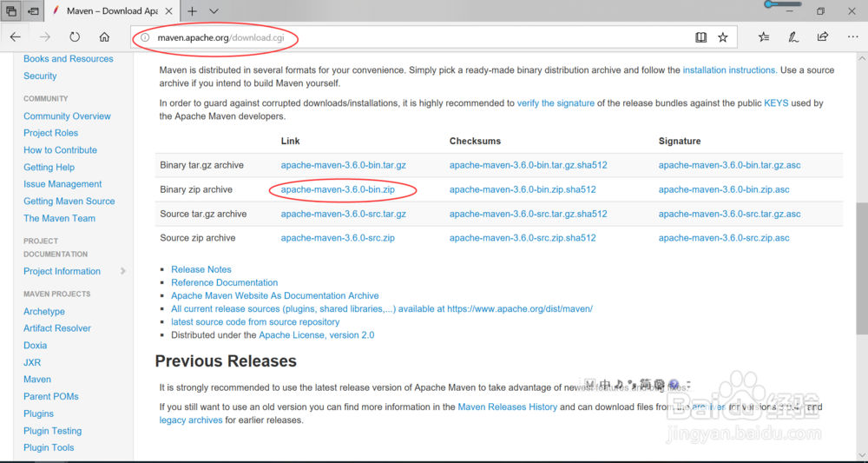Open apache-maven-3.6.0-src.zip.sha512 checksum
Viewport: 868px width, 463px height.
(x=523, y=238)
